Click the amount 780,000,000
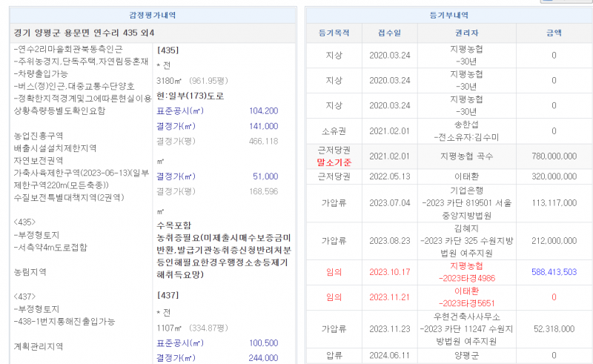 point(554,156)
